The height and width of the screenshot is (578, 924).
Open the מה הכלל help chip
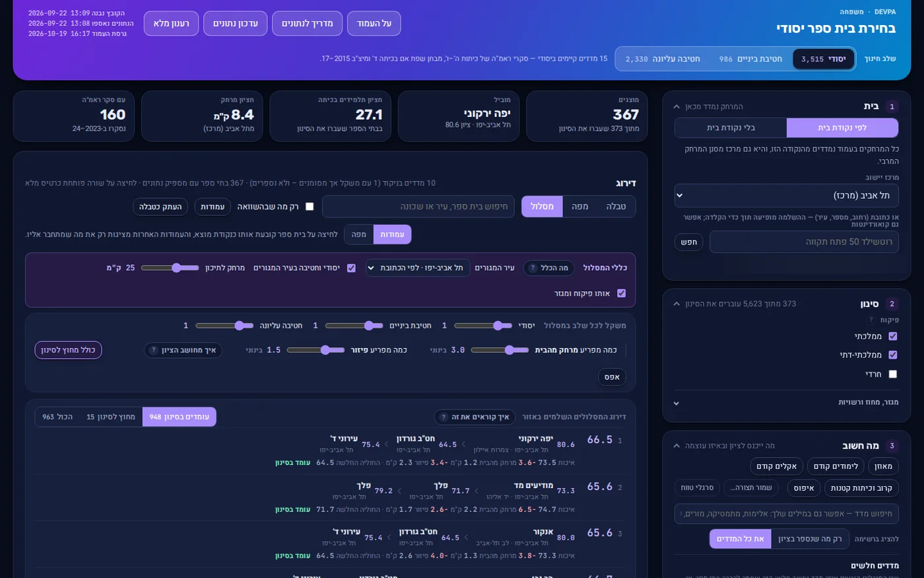[x=548, y=268]
